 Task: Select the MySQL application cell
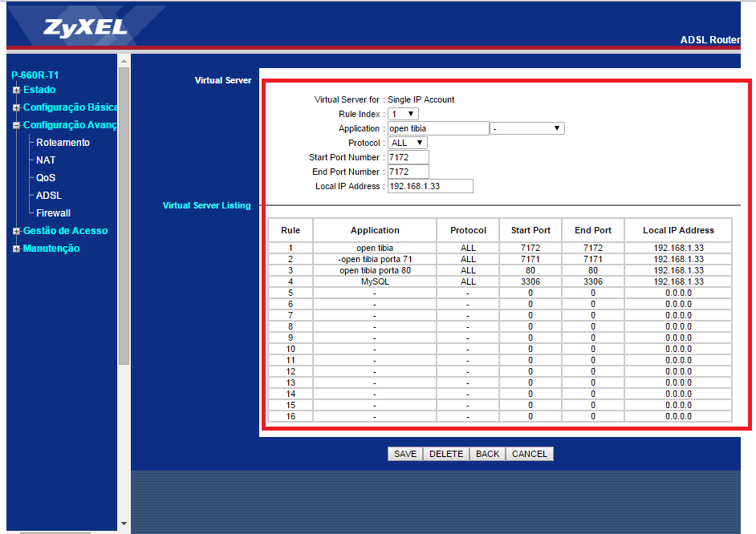pyautogui.click(x=375, y=281)
